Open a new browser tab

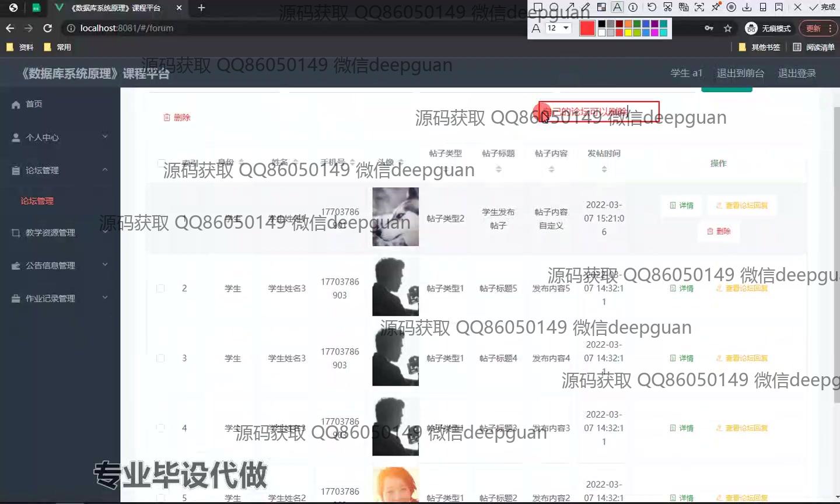201,8
